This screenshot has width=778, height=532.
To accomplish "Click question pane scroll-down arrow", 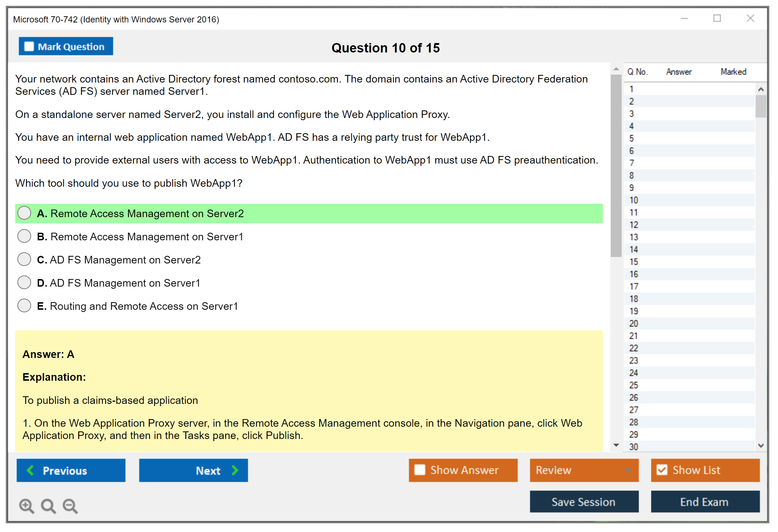I will [616, 445].
